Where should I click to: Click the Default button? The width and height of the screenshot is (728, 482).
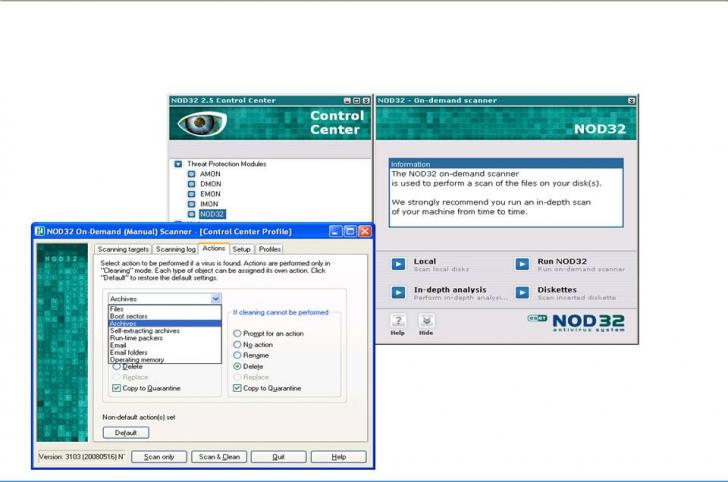(126, 433)
